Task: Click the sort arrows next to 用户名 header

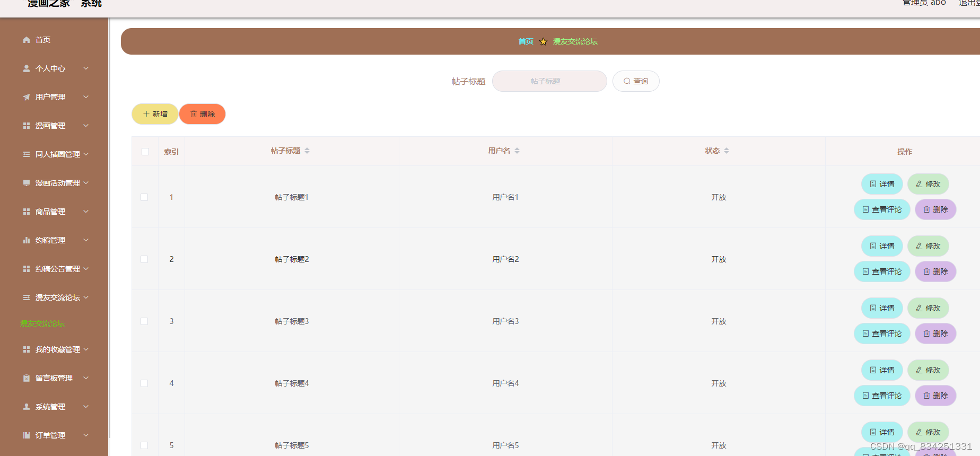Action: coord(517,151)
